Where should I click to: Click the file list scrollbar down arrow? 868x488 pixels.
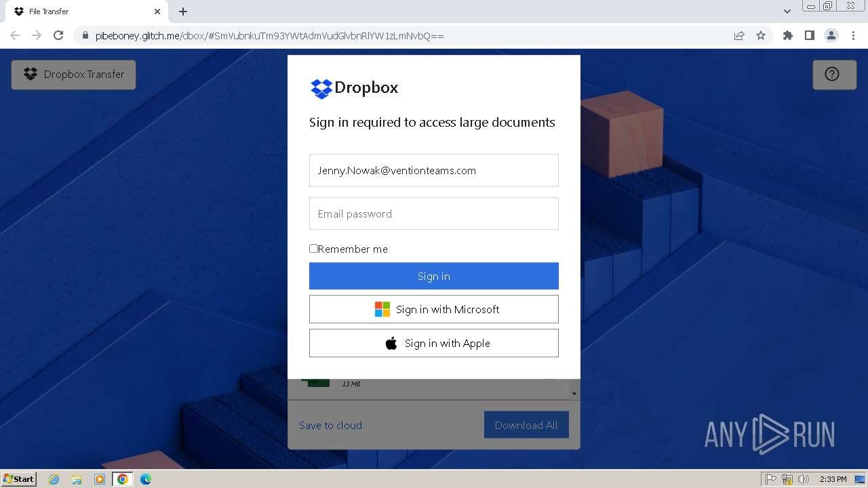pos(574,394)
